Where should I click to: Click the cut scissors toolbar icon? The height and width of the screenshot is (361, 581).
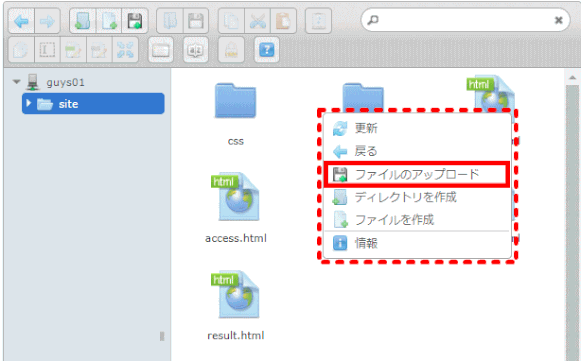coord(258,21)
